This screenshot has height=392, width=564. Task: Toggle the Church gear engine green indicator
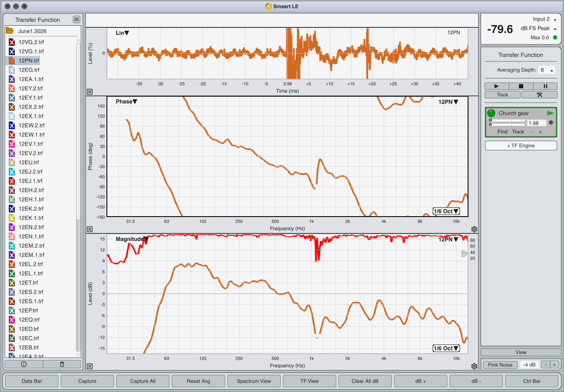click(x=491, y=113)
